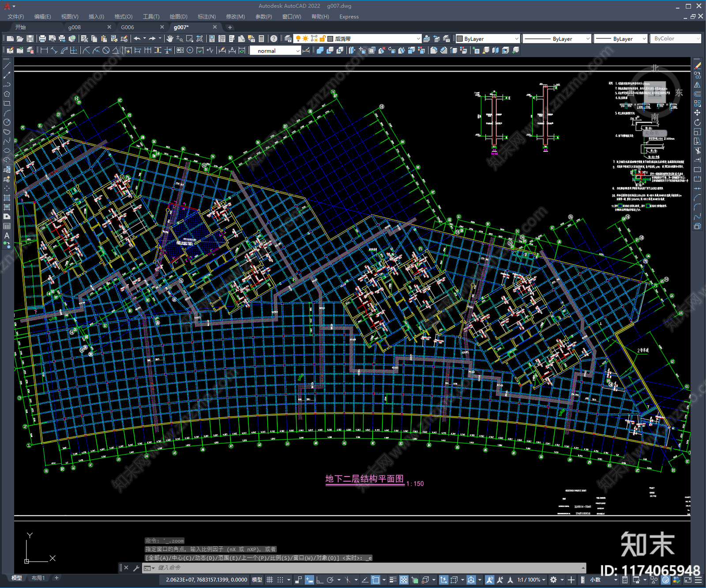Expand the ByLayer color dropdown
706x588 pixels.
pos(516,39)
